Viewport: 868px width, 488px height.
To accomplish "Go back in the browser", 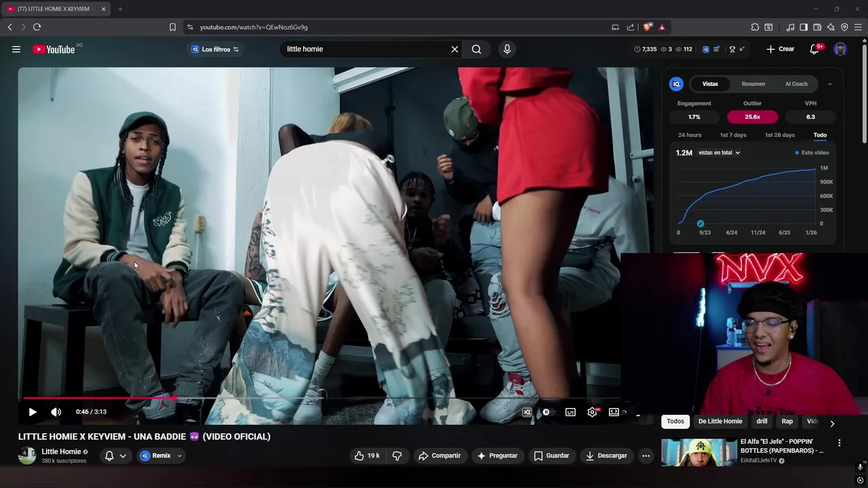I will (x=9, y=27).
